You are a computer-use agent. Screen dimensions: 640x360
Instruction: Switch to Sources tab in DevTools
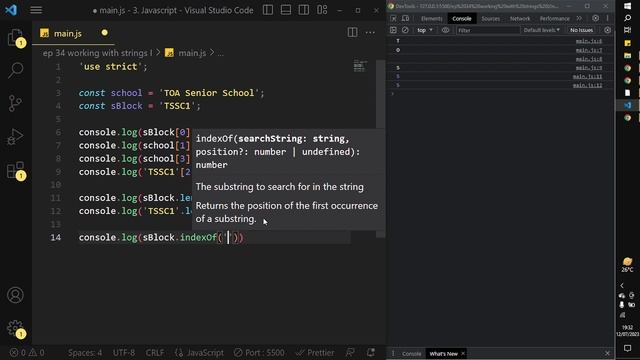491,18
